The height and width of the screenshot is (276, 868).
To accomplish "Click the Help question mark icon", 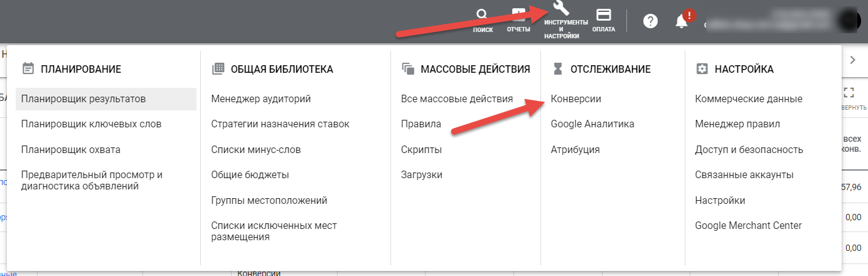I will (x=650, y=21).
